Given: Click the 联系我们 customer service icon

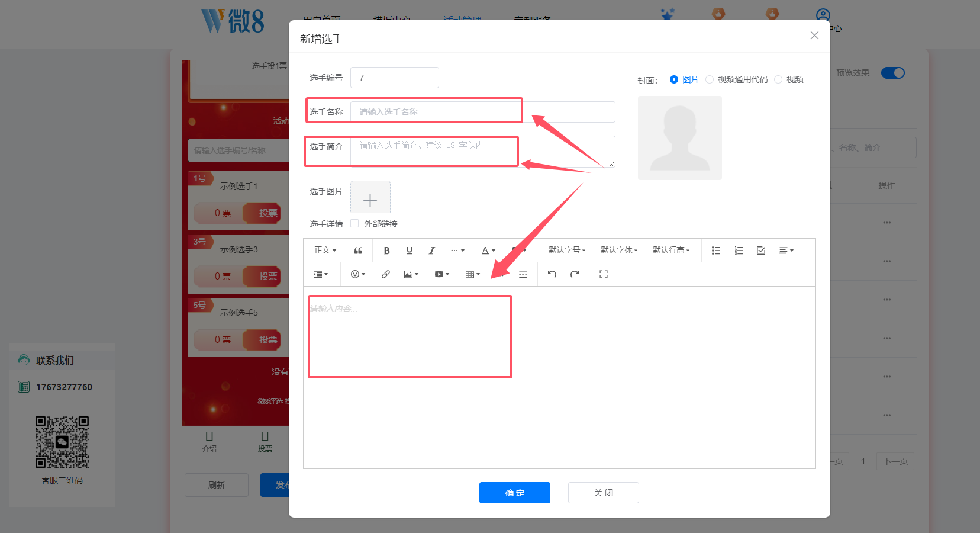Looking at the screenshot, I should click(x=24, y=359).
